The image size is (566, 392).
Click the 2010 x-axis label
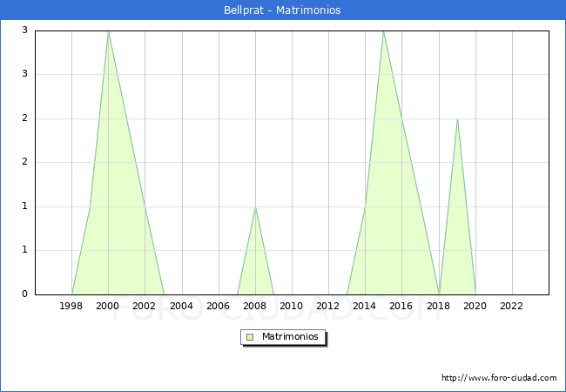[x=292, y=306]
